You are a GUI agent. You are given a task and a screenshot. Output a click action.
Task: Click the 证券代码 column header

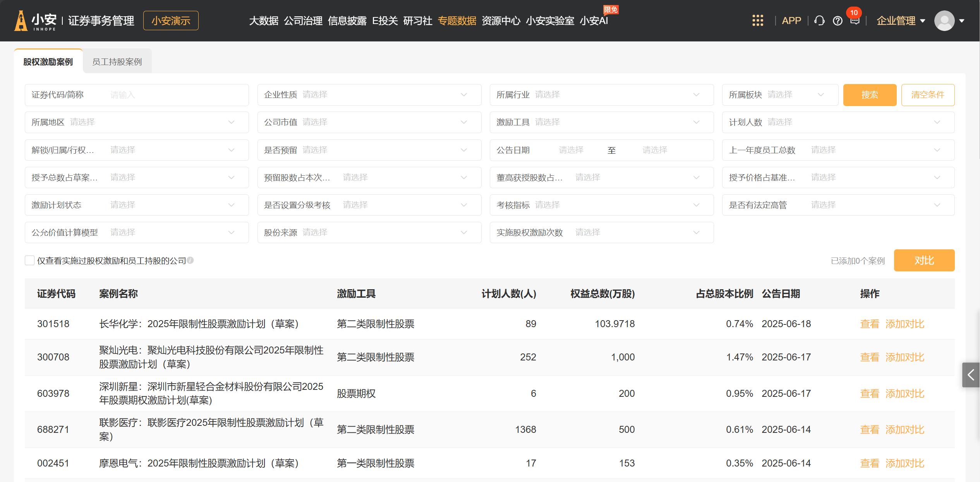tap(57, 294)
